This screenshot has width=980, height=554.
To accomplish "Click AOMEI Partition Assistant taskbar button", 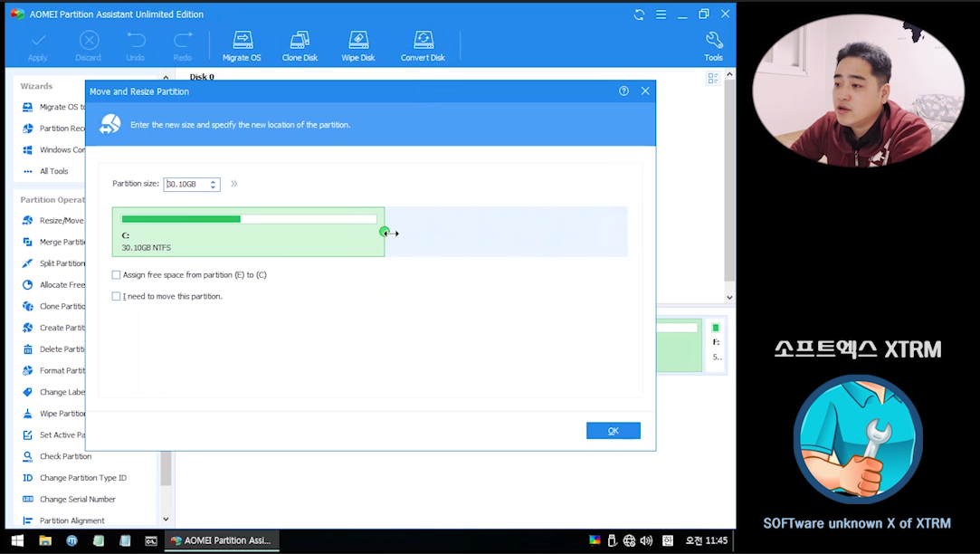I will (222, 540).
